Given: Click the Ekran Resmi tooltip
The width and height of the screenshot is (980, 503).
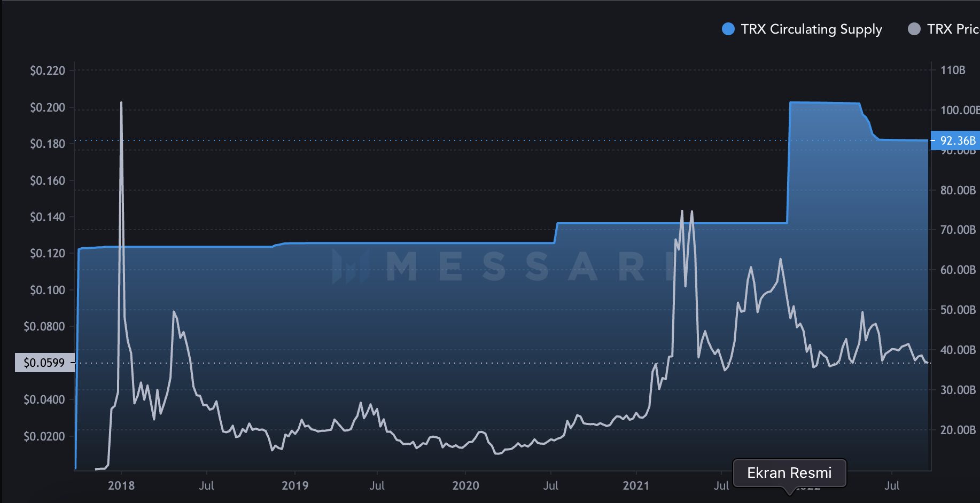Looking at the screenshot, I should (789, 473).
